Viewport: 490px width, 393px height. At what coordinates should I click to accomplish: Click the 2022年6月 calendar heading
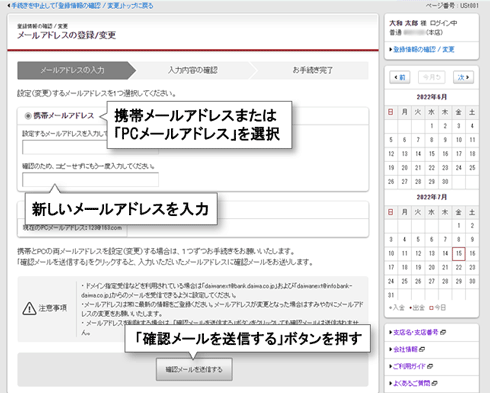pos(431,97)
